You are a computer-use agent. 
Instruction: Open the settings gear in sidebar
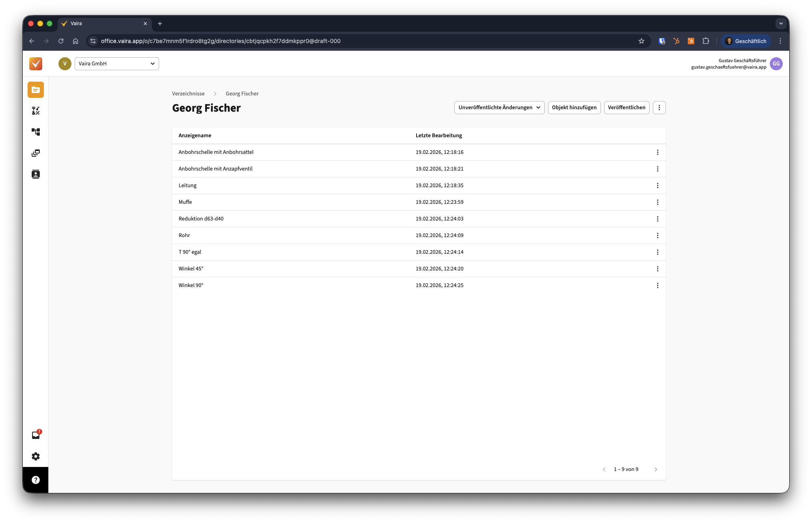(36, 456)
